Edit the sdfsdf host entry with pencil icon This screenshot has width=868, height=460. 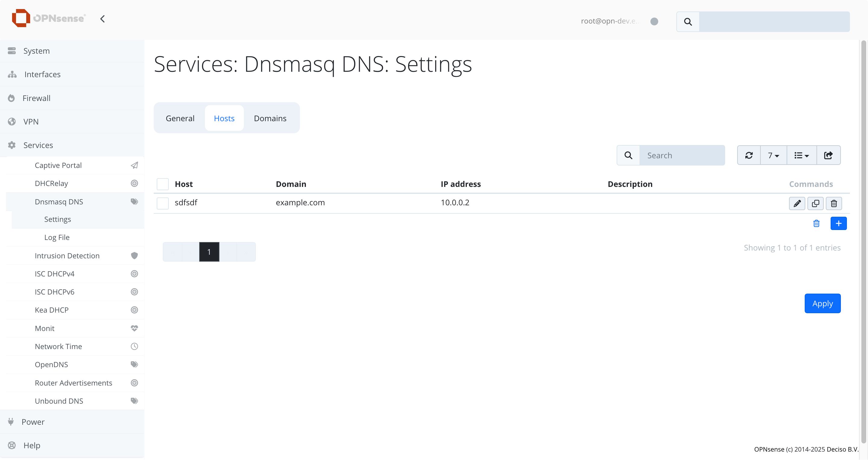[x=797, y=203]
